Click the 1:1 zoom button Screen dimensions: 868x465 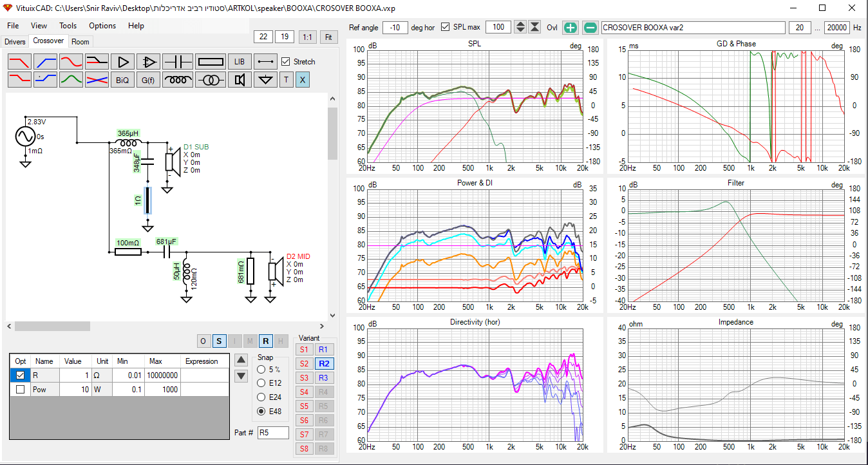point(307,37)
